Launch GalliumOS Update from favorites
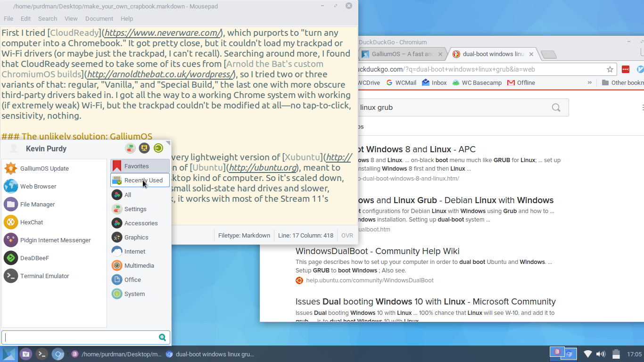Image resolution: width=644 pixels, height=362 pixels. 54,168
